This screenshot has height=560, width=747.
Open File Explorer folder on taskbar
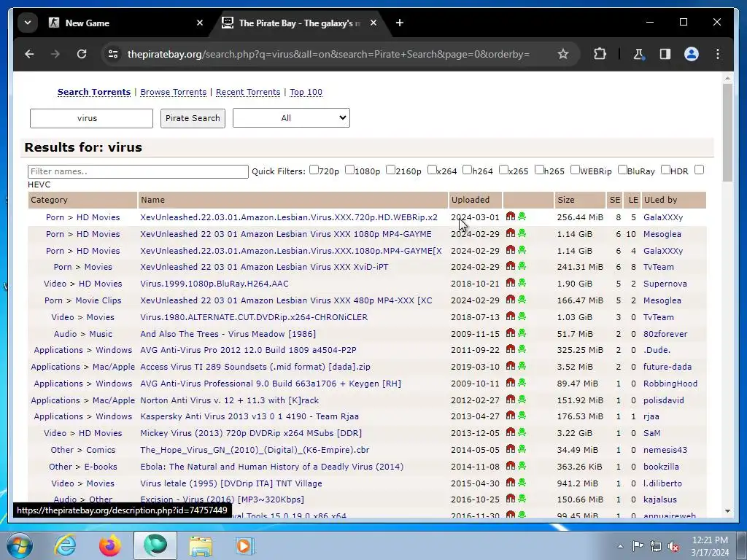[201, 545]
